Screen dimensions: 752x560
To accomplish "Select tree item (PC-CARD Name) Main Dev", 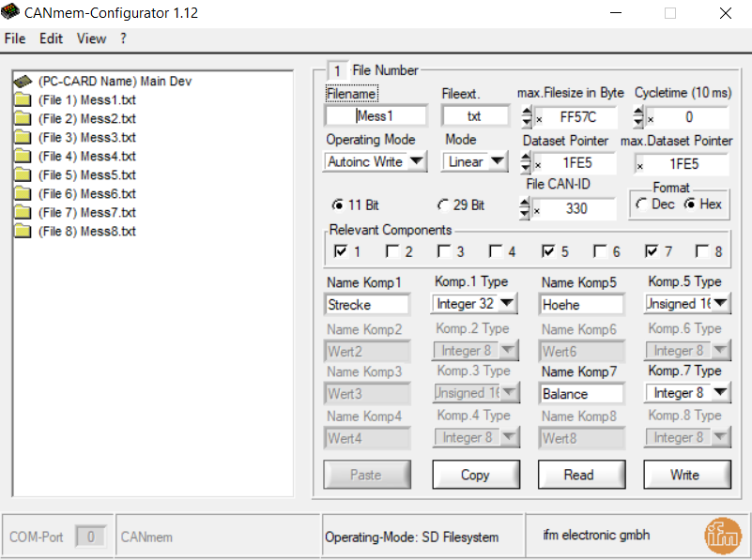I will click(x=115, y=82).
